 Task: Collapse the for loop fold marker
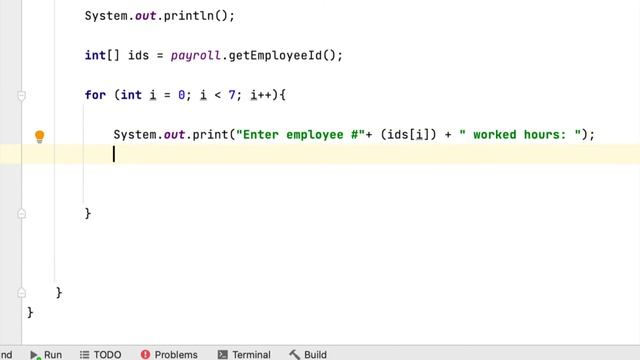tap(22, 96)
